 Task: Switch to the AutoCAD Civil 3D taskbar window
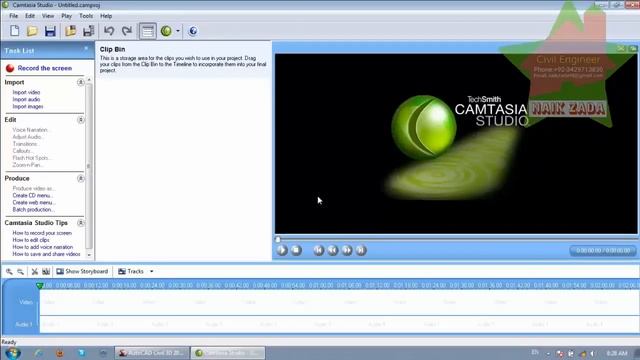(152, 353)
